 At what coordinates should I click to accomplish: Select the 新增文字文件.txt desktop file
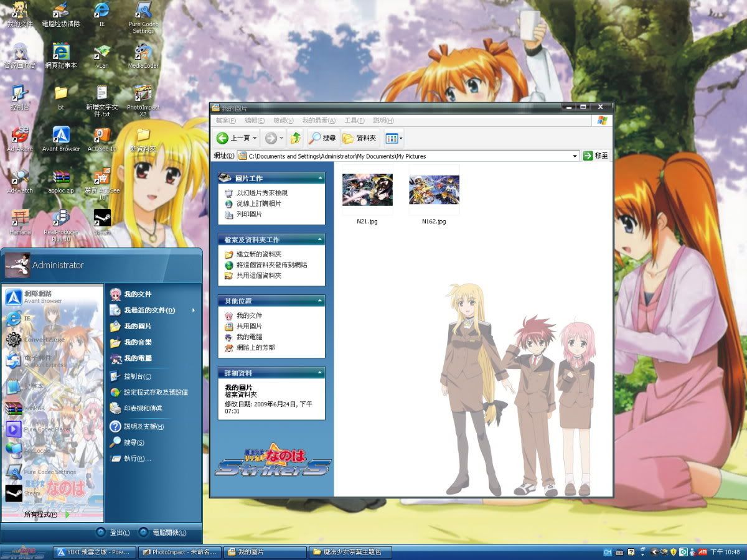101,101
